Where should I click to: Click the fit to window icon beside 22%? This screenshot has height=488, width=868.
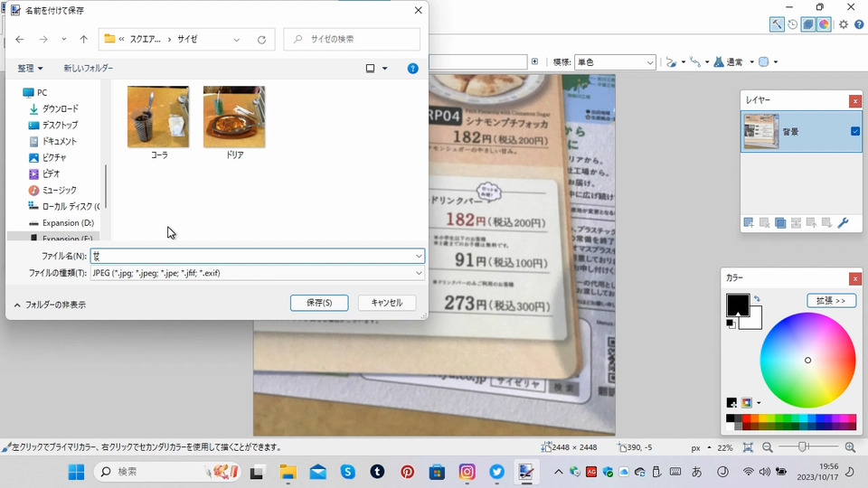(x=748, y=447)
